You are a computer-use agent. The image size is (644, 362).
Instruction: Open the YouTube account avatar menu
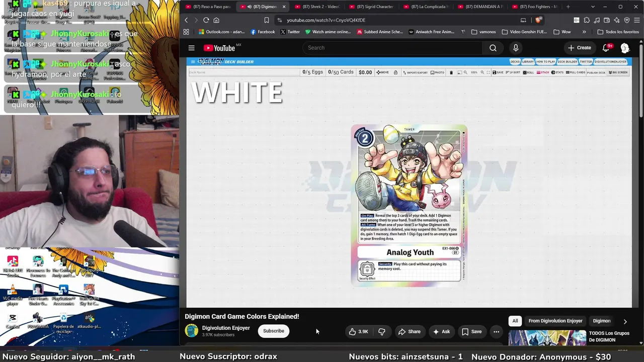[x=625, y=48]
